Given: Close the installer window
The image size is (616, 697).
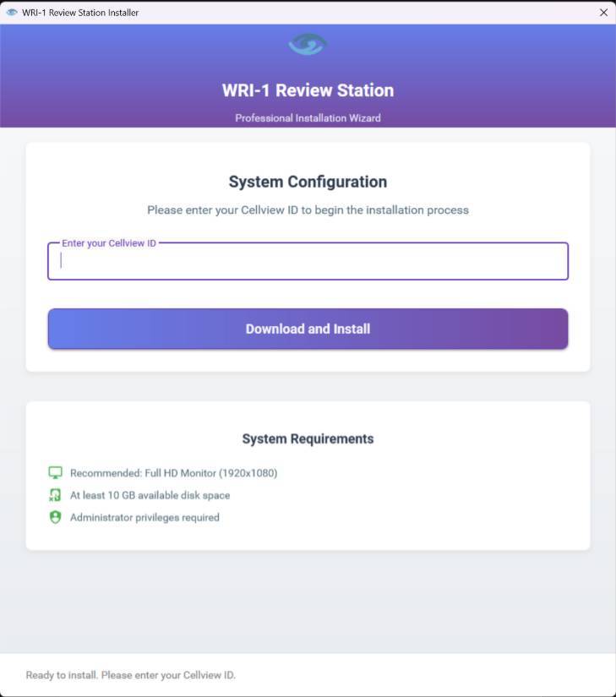Looking at the screenshot, I should point(603,13).
